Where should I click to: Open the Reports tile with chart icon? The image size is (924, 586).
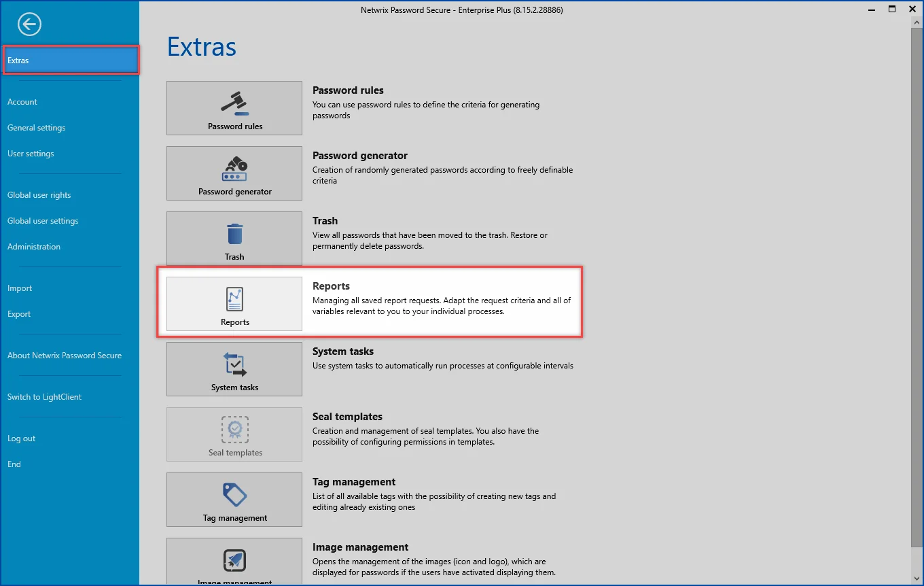coord(234,304)
